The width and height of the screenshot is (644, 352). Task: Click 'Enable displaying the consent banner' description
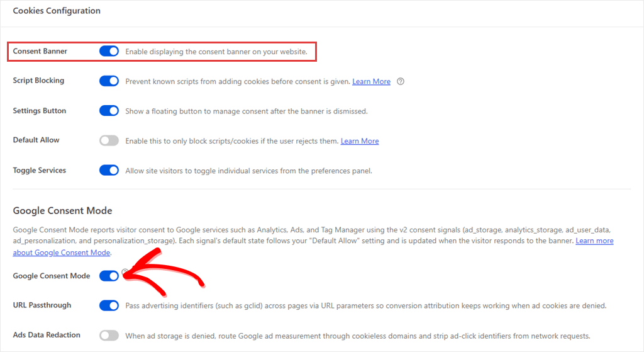216,52
